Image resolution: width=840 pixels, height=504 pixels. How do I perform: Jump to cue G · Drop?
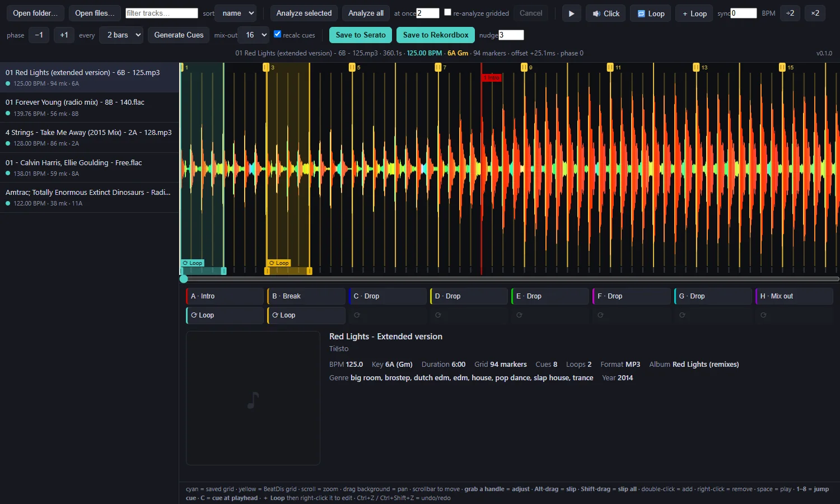point(713,296)
